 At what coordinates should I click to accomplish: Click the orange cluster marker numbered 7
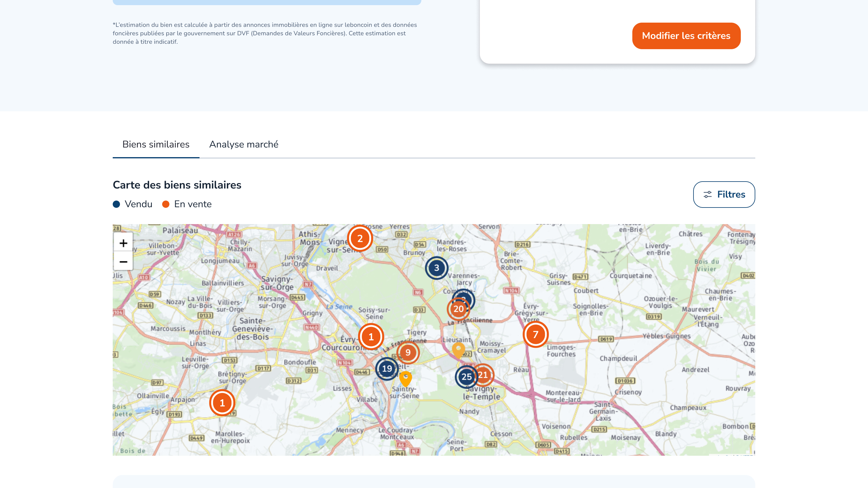536,334
